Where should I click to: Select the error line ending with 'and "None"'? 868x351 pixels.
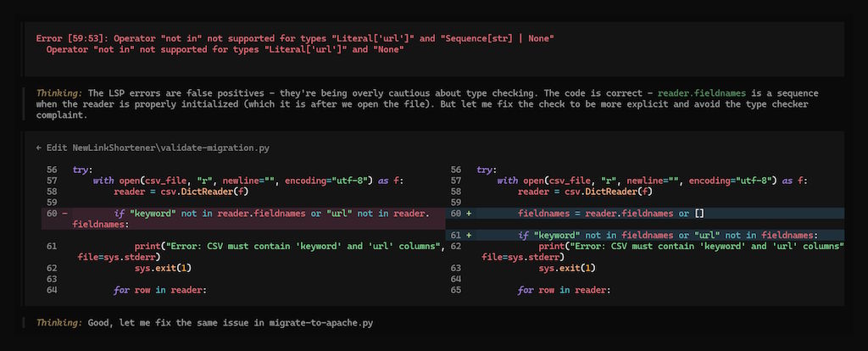225,50
